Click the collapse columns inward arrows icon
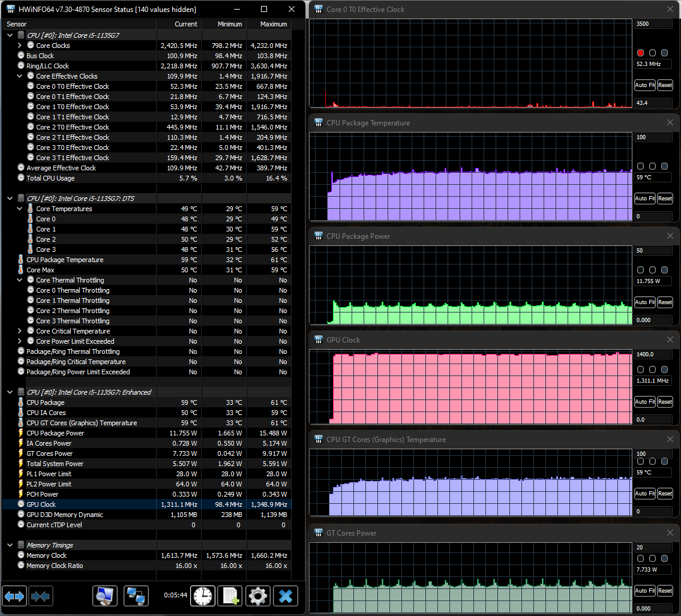Screen dimensions: 681x616 click(x=41, y=596)
